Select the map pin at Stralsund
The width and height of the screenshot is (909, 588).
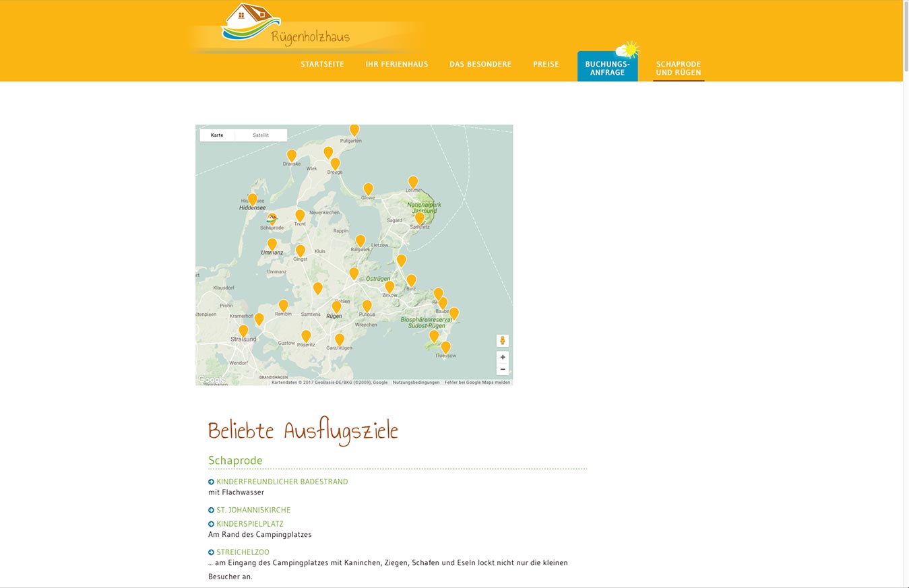(243, 331)
